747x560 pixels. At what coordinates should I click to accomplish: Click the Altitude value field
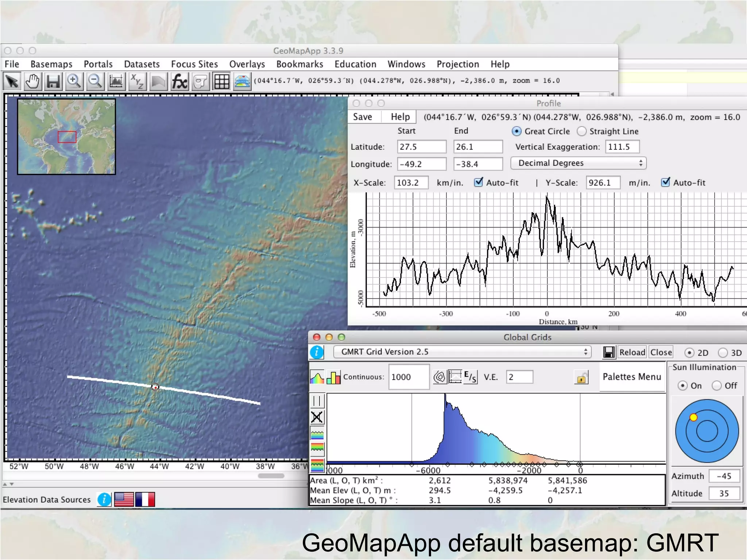[724, 493]
